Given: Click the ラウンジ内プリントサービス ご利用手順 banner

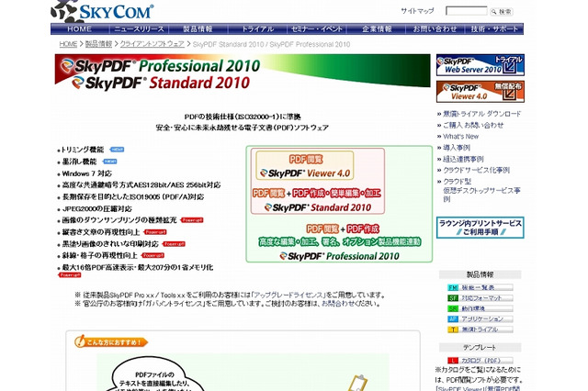Looking at the screenshot, I should click(481, 228).
